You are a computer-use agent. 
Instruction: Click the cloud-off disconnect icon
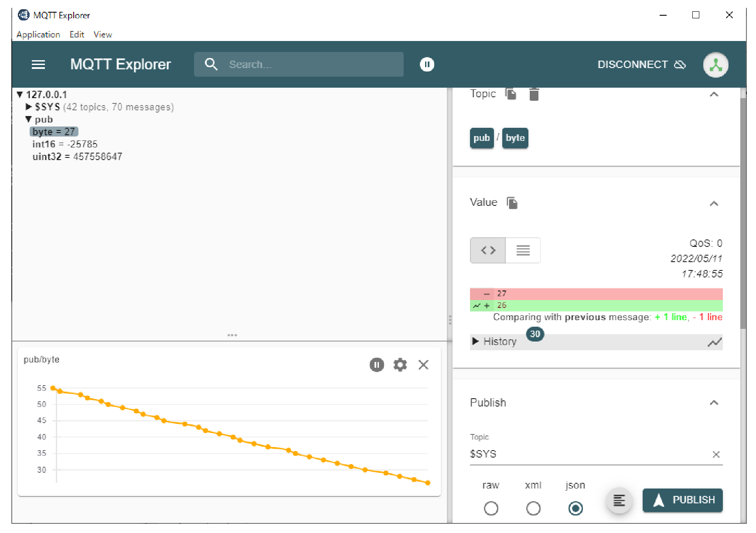click(680, 65)
